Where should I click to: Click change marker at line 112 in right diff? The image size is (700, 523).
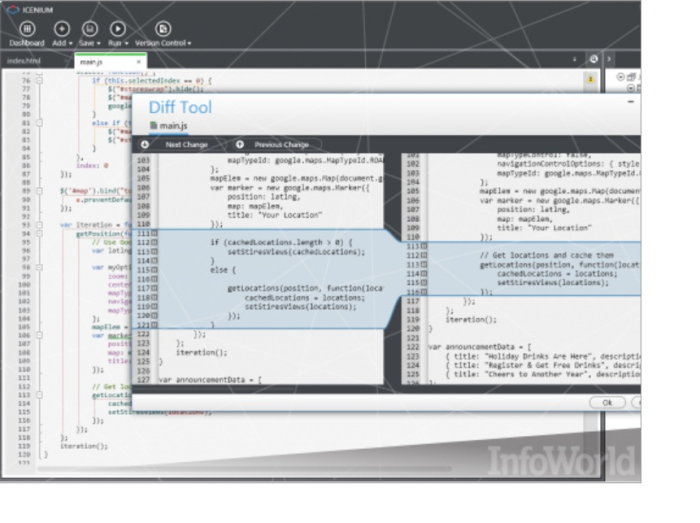pyautogui.click(x=424, y=255)
